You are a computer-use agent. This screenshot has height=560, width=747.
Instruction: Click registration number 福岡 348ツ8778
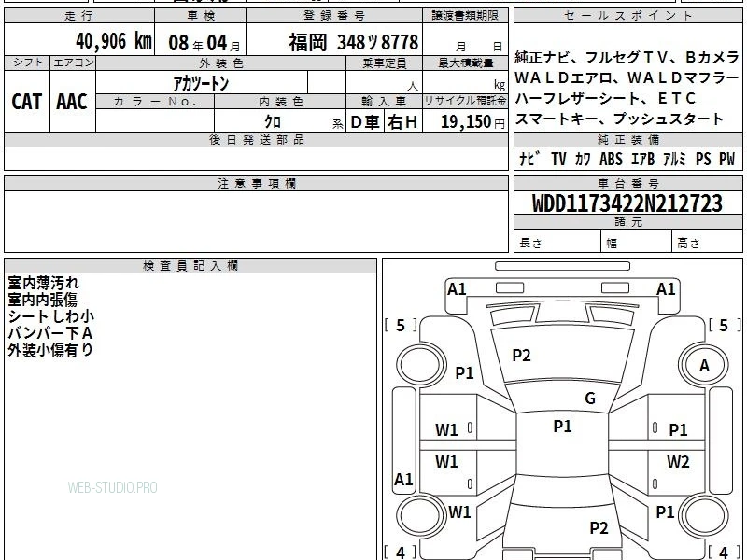coord(354,42)
